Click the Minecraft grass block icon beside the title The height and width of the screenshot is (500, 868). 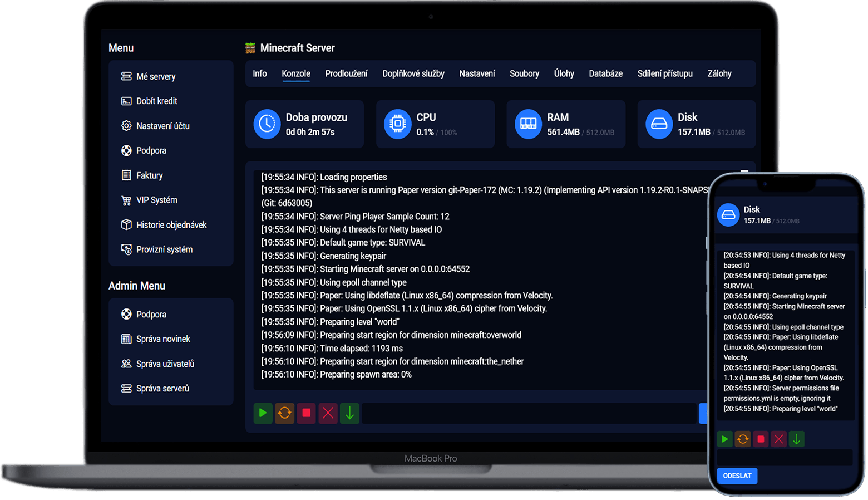(250, 48)
